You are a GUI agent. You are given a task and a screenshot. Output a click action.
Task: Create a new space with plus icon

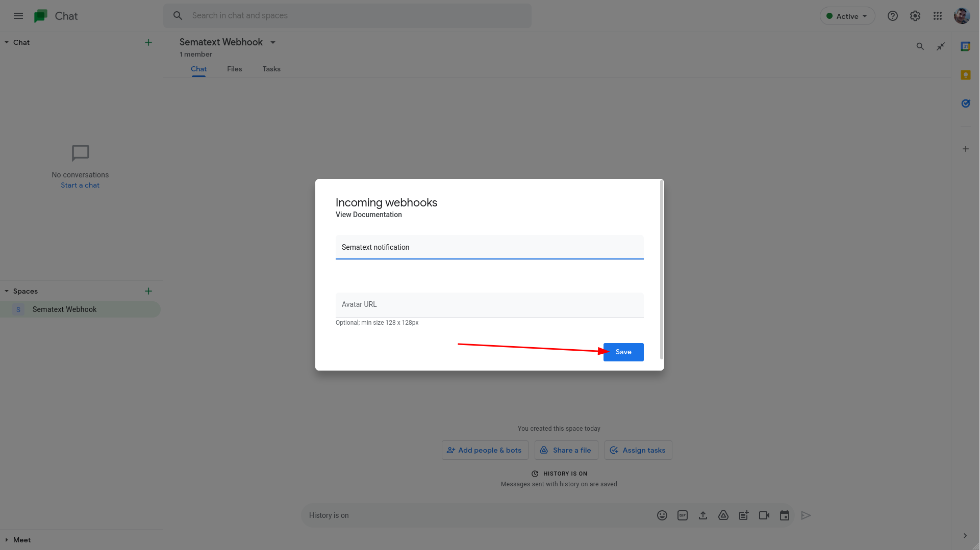tap(148, 291)
